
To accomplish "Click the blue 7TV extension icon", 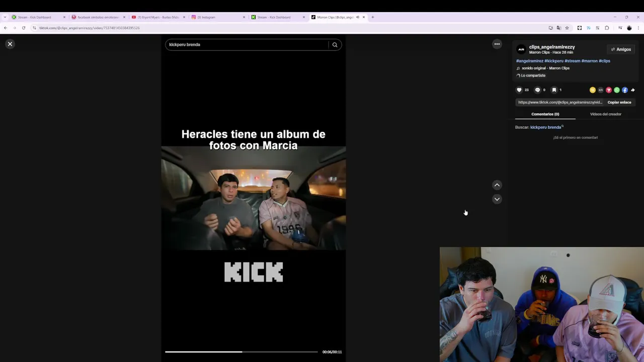I will coord(589,28).
